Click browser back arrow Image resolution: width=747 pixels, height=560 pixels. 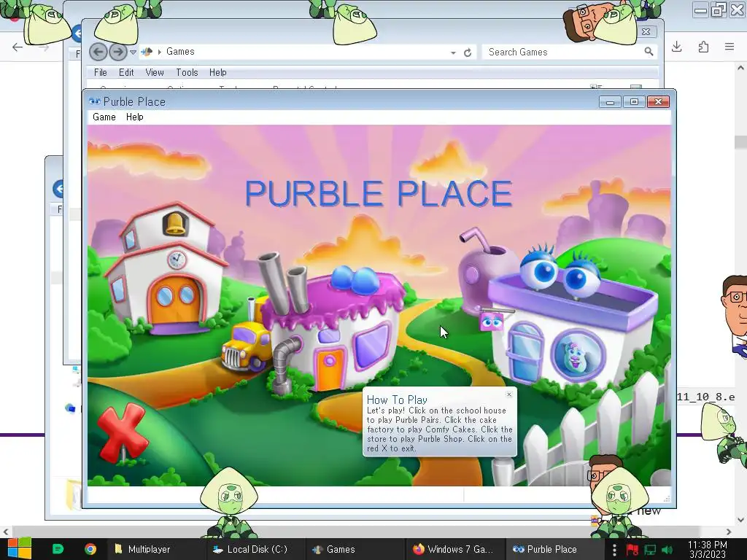click(x=18, y=47)
